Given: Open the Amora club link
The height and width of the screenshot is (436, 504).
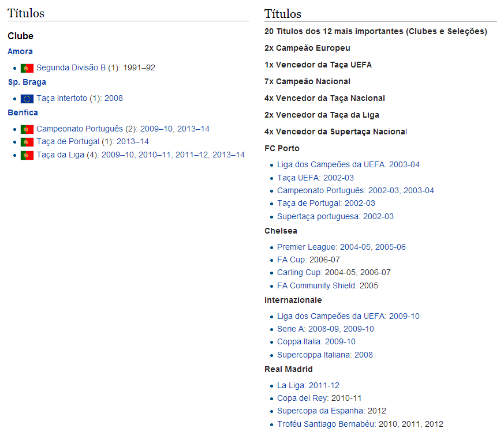Looking at the screenshot, I should (20, 51).
